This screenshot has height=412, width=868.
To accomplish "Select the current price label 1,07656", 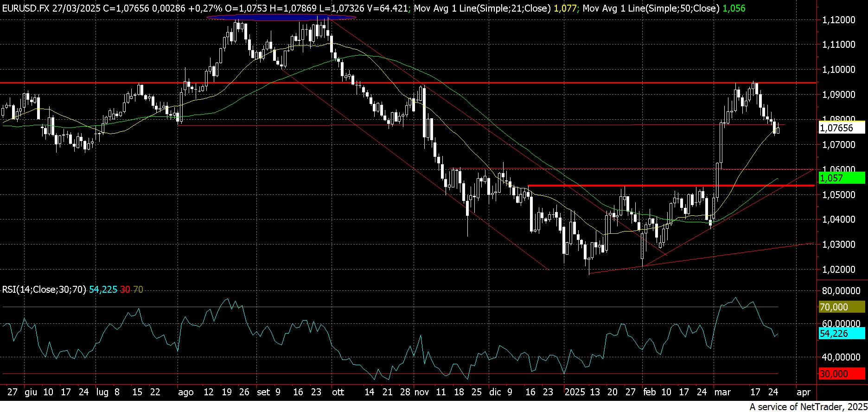I will coord(842,128).
